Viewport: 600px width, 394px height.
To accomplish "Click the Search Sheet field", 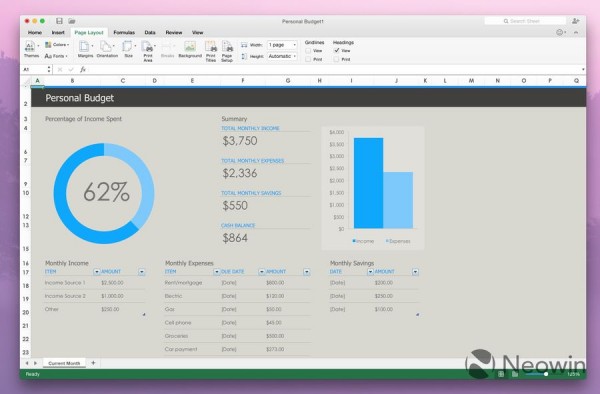I will coord(525,21).
